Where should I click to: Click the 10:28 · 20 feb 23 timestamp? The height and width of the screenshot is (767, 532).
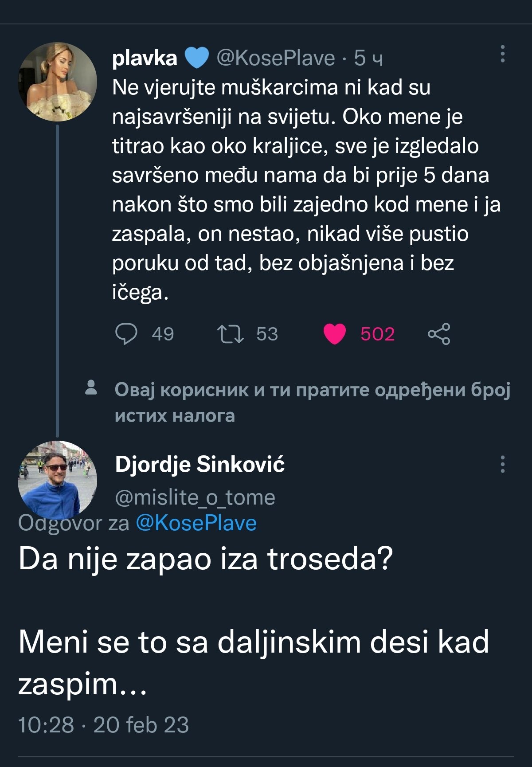point(103,725)
